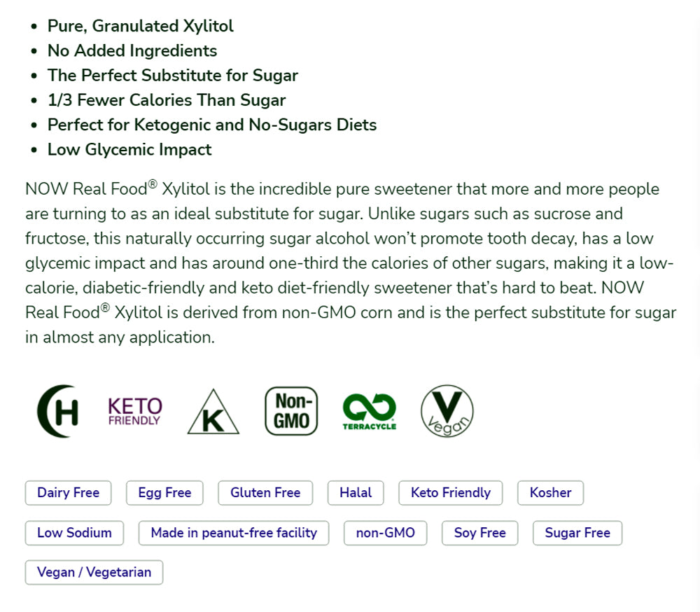The height and width of the screenshot is (612, 700).
Task: Select the Dairy Free tag
Action: pos(68,492)
